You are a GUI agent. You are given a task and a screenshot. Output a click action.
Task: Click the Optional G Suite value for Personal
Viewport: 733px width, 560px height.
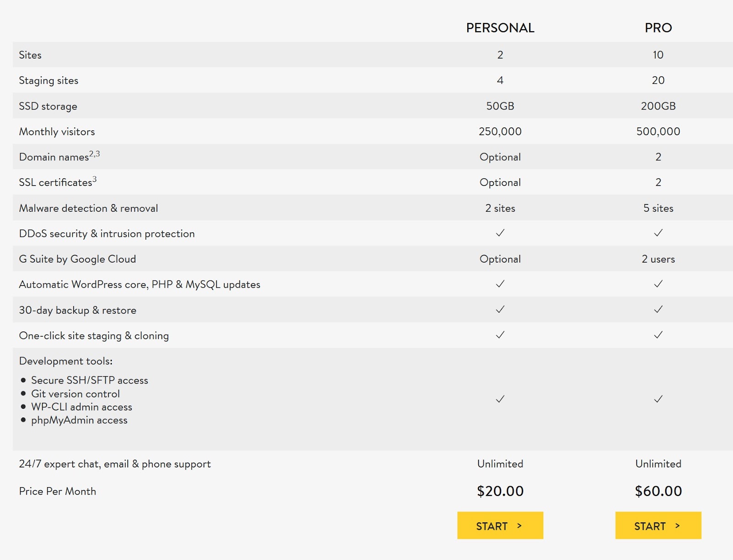pos(500,259)
